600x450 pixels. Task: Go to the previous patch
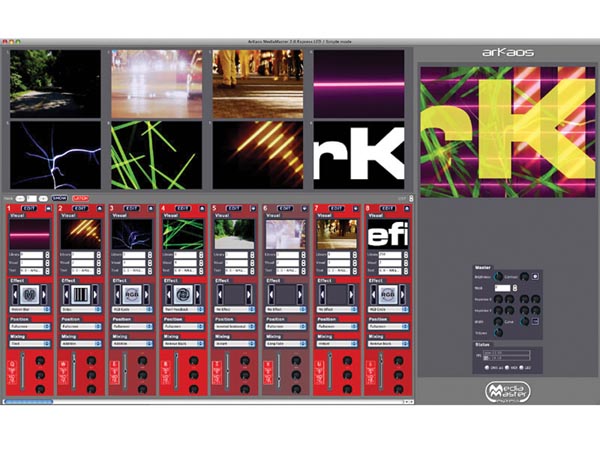(x=20, y=198)
